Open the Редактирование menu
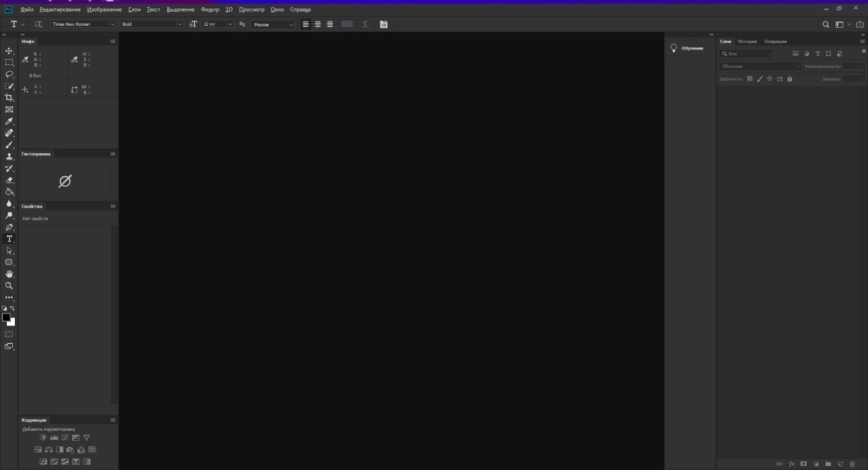The height and width of the screenshot is (470, 868). (60, 9)
